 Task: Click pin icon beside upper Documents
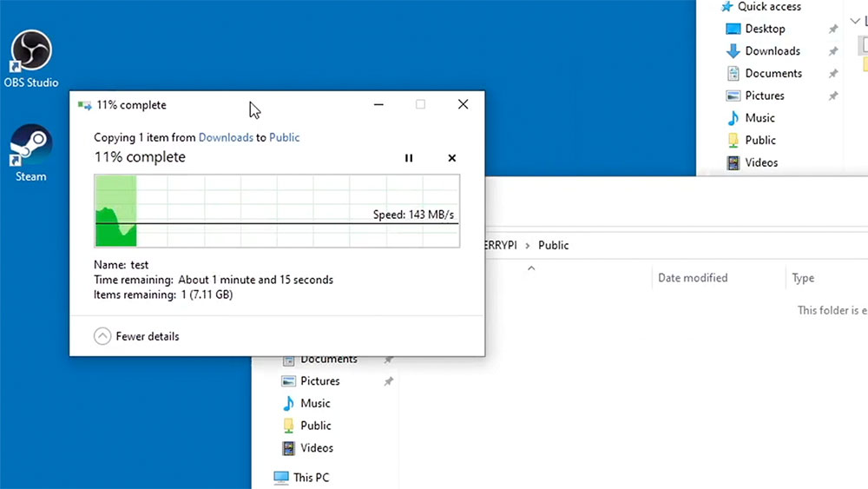833,73
